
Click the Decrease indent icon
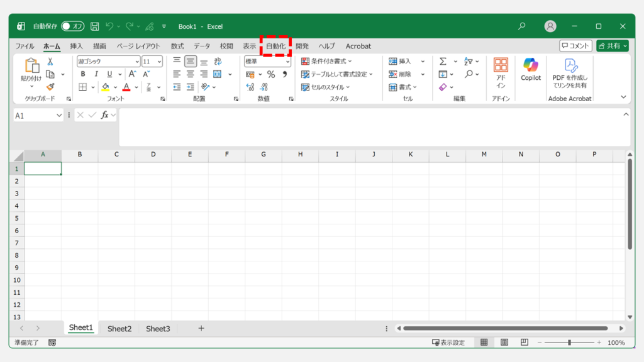tap(177, 87)
